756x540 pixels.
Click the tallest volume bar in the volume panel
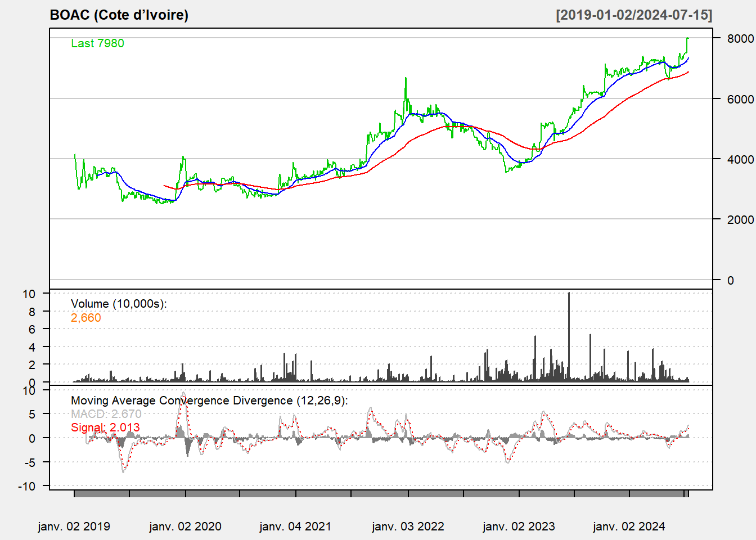(569, 337)
